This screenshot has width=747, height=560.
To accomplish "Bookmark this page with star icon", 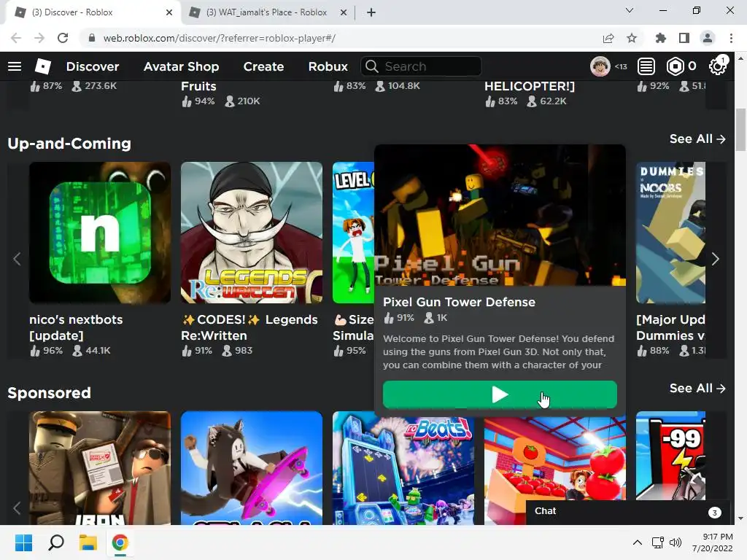I will coord(632,38).
